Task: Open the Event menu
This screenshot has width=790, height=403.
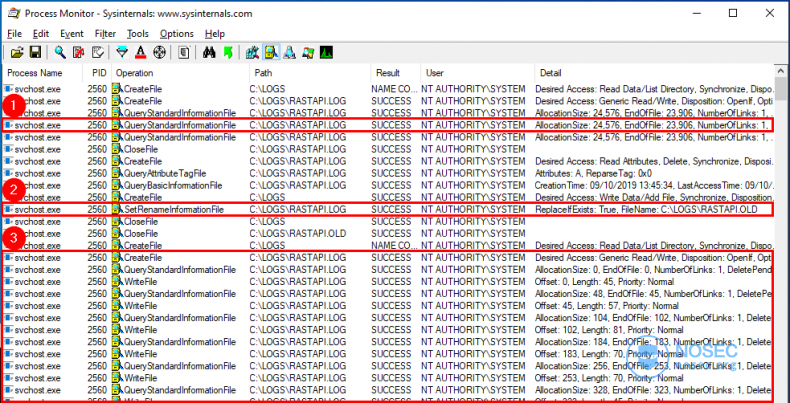Action: [x=72, y=34]
